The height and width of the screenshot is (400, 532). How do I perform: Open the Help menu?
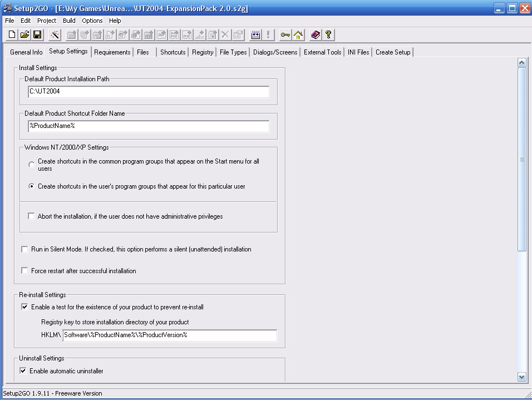point(115,21)
